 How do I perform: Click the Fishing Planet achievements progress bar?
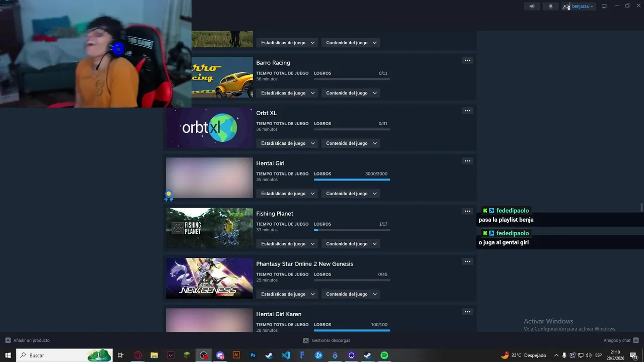352,230
